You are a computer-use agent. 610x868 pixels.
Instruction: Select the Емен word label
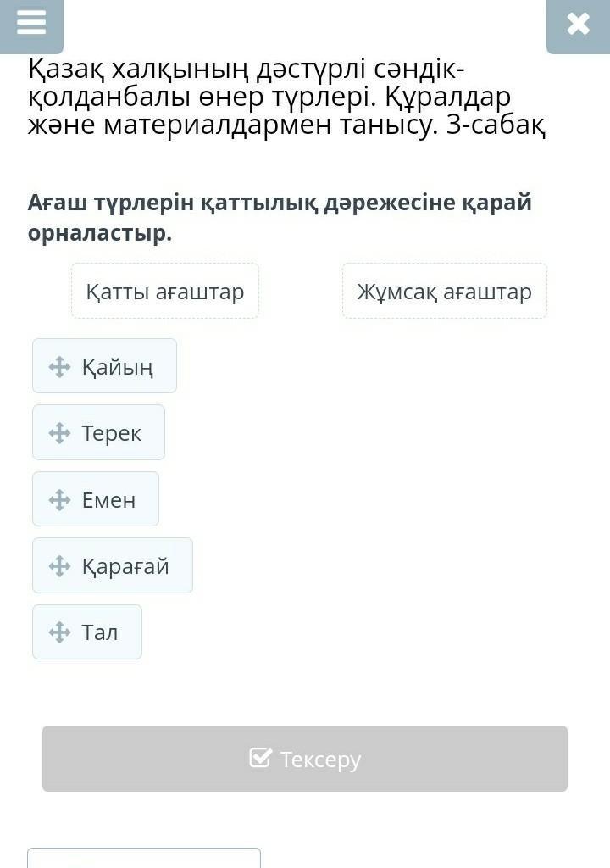(108, 500)
